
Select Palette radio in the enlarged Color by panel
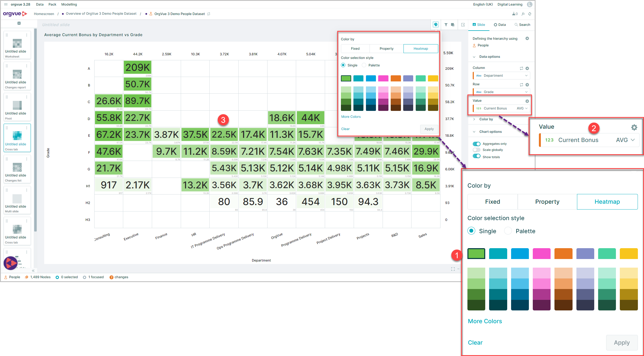[508, 231]
